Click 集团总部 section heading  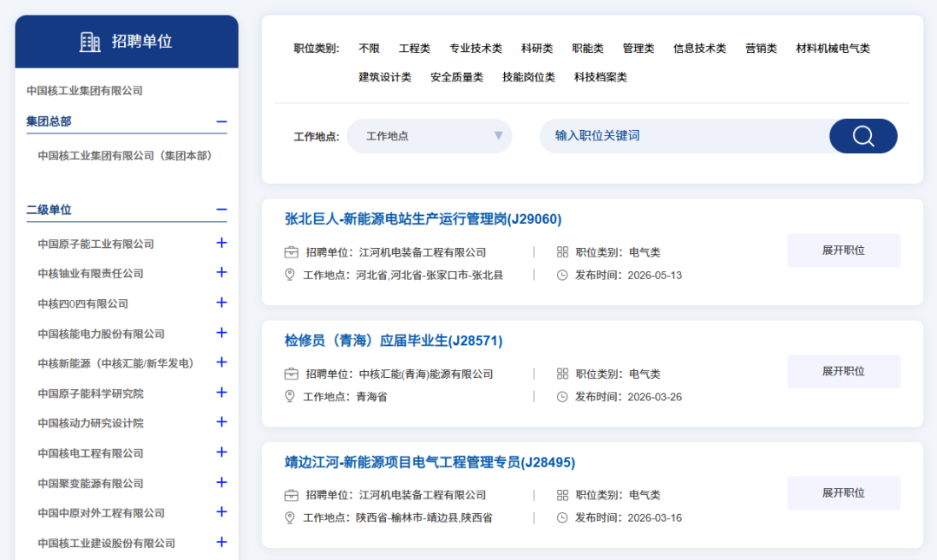tap(49, 121)
